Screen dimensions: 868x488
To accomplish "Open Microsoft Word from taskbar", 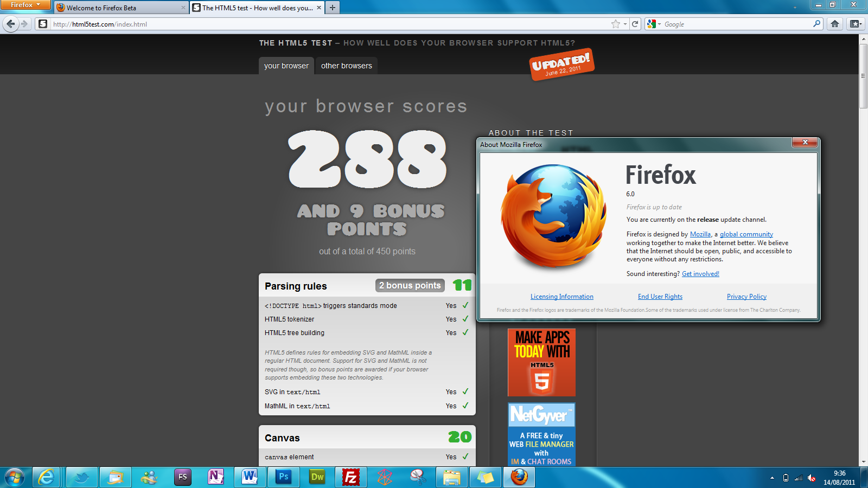I will pyautogui.click(x=250, y=477).
